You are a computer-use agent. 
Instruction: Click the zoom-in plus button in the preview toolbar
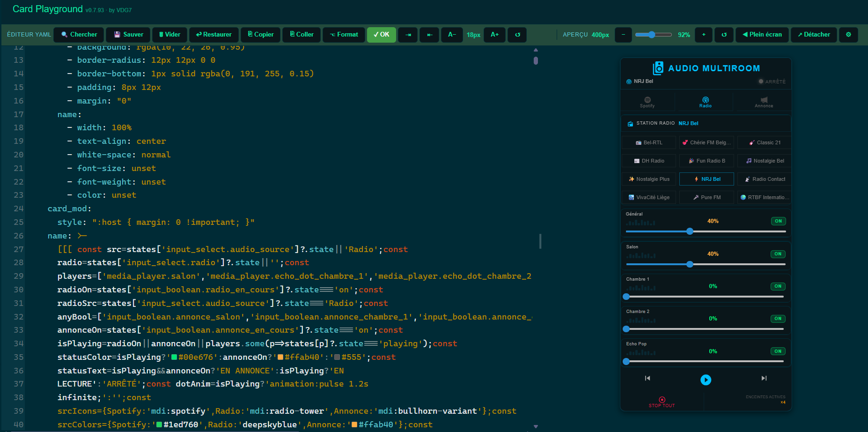703,35
